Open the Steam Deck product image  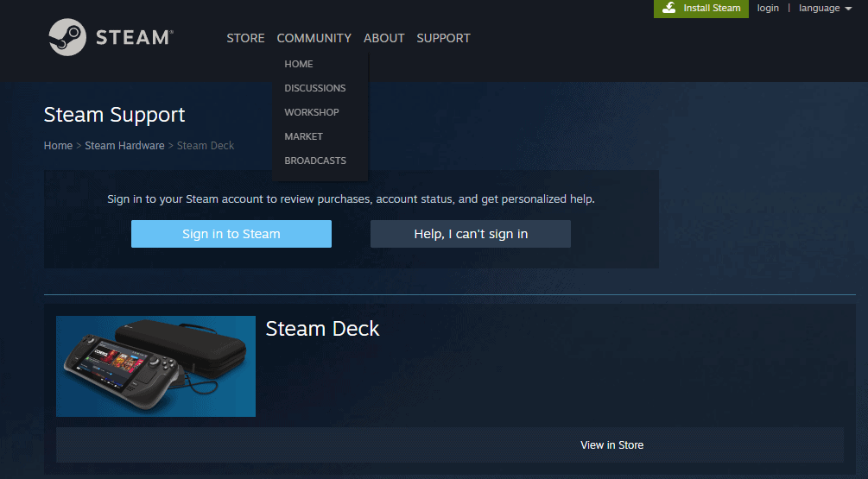coord(155,366)
